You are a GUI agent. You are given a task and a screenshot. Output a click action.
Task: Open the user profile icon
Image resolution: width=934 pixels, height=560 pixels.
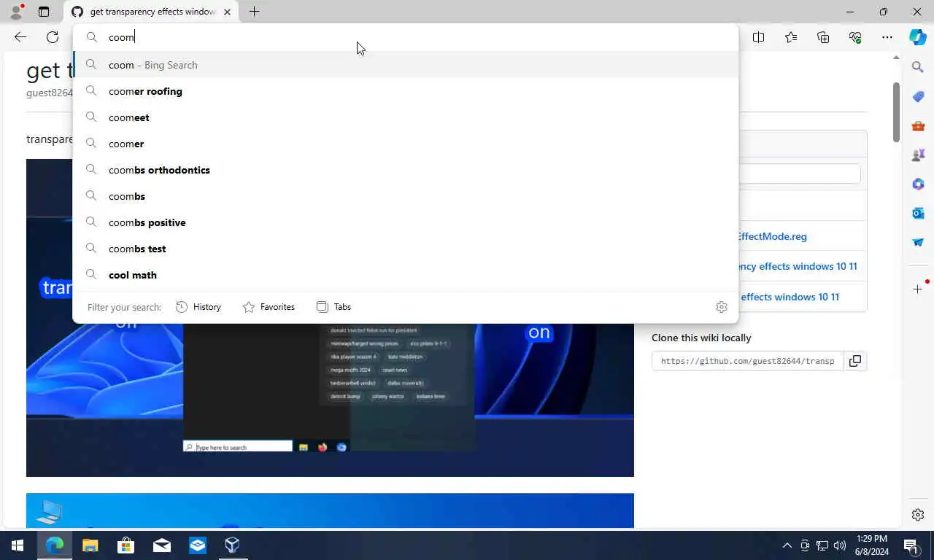pyautogui.click(x=16, y=12)
